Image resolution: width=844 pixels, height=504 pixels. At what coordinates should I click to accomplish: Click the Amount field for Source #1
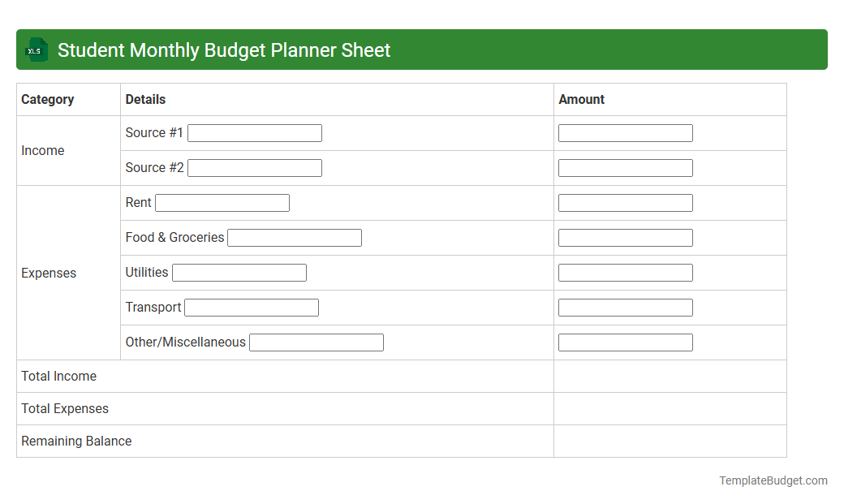(x=625, y=132)
